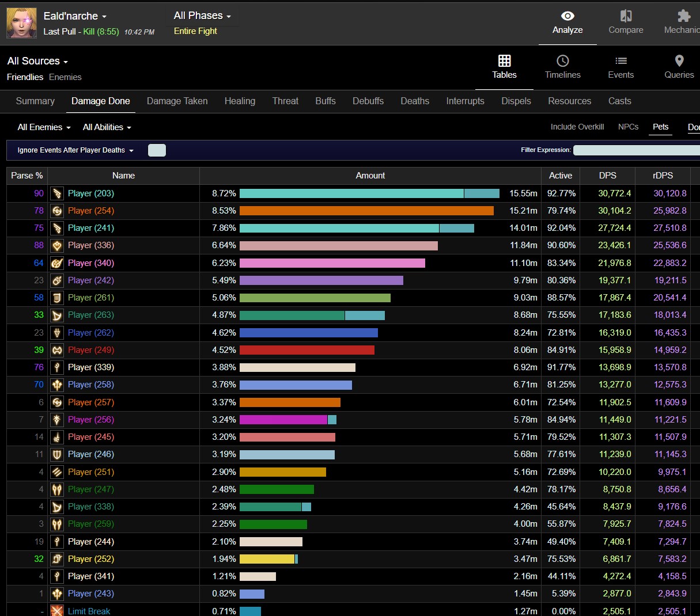Expand the All Enemies dropdown
Viewport: 700px width, 616px height.
point(44,127)
